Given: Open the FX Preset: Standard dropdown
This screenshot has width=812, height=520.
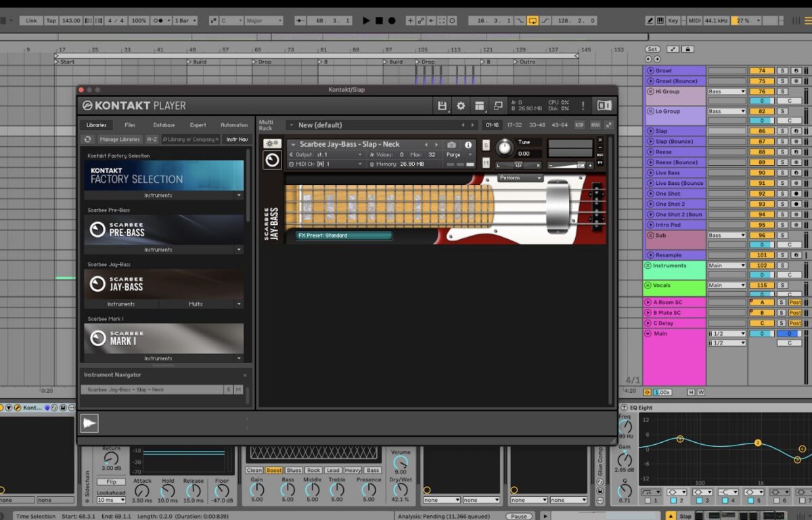Looking at the screenshot, I should [x=344, y=236].
